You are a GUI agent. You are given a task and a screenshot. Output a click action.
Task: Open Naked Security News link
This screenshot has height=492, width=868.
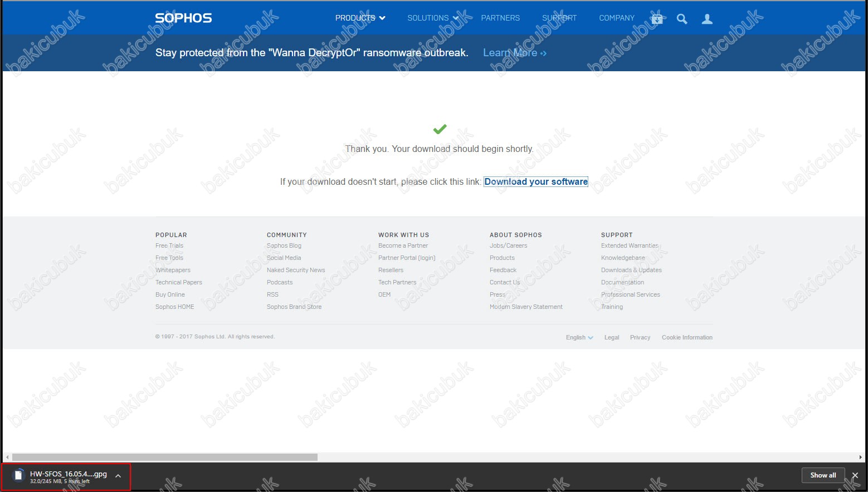[x=296, y=270]
